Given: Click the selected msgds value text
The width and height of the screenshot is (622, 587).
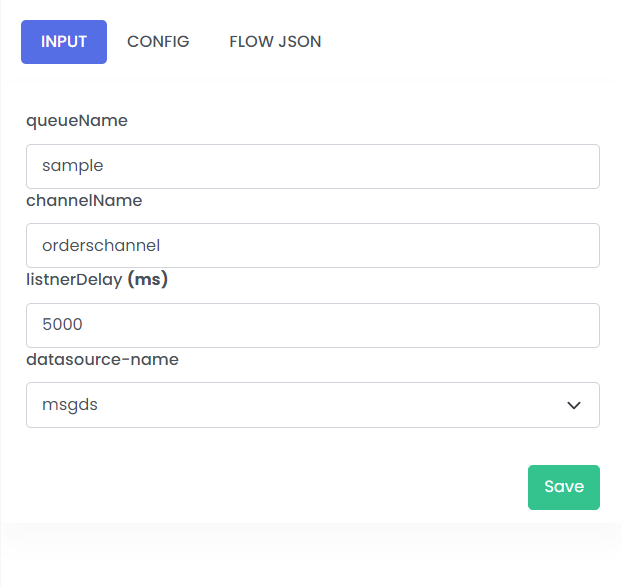Looking at the screenshot, I should coord(70,405).
